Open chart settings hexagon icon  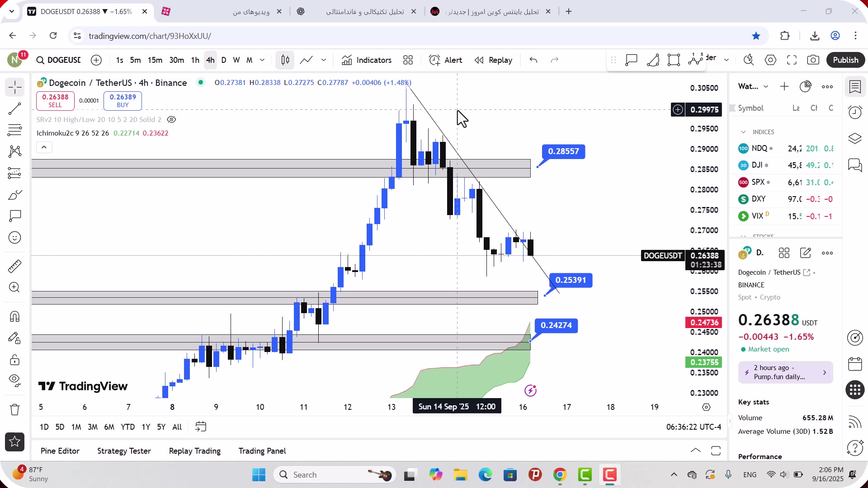point(771,60)
